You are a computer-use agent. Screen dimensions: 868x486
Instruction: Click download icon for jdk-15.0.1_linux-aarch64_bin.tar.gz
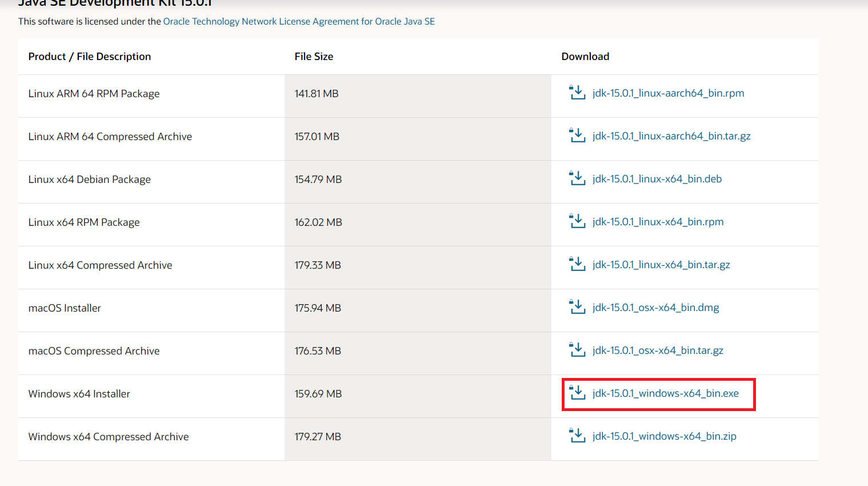coord(577,135)
